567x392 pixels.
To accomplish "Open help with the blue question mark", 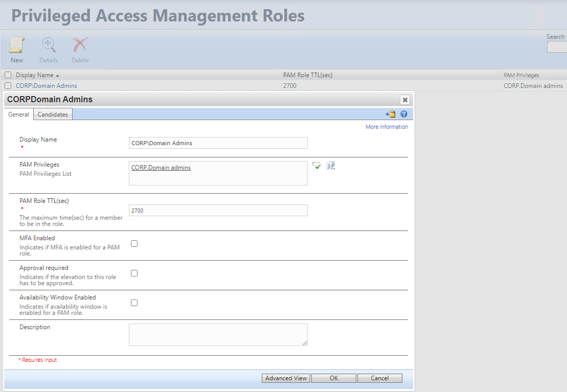I will click(404, 114).
